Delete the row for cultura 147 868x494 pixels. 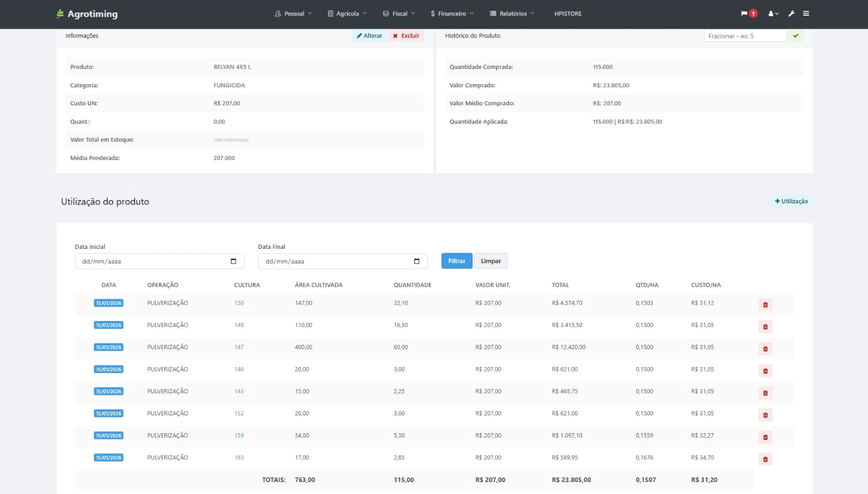point(765,349)
